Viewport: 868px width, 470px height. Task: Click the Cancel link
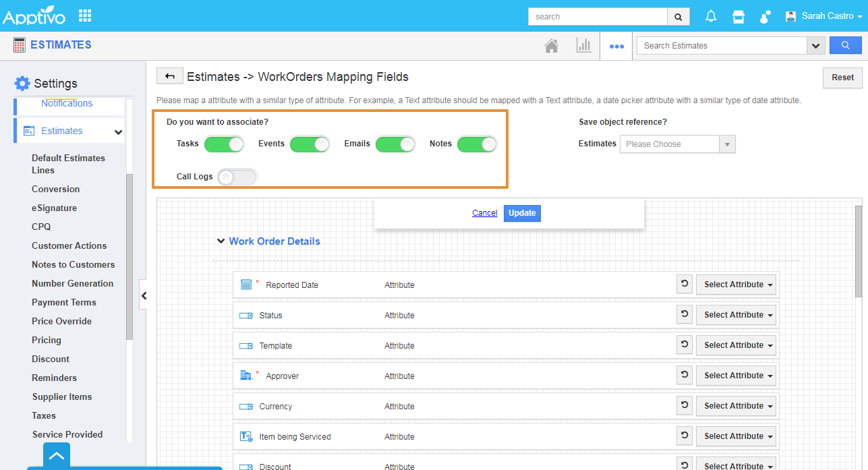[x=484, y=213]
